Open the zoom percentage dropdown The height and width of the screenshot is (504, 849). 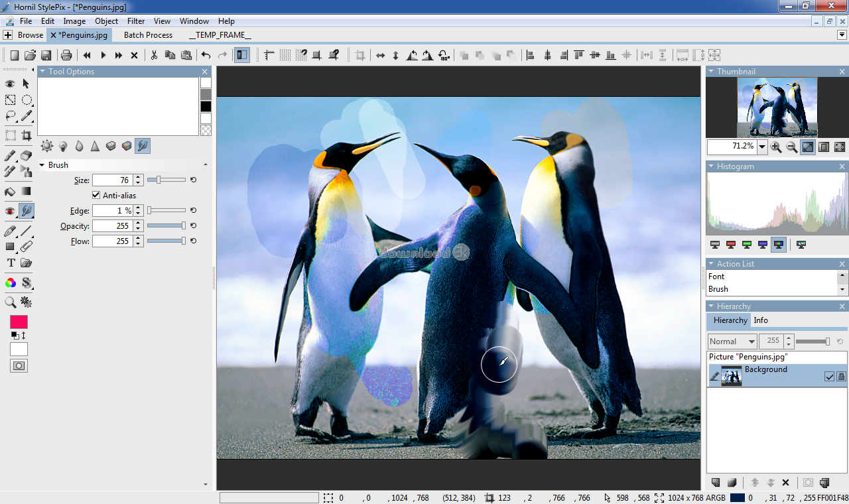762,147
